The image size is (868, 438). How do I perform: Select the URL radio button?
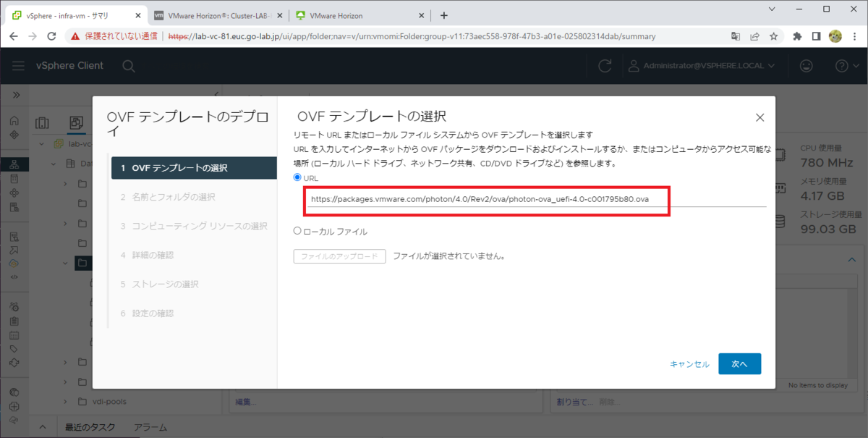(297, 177)
